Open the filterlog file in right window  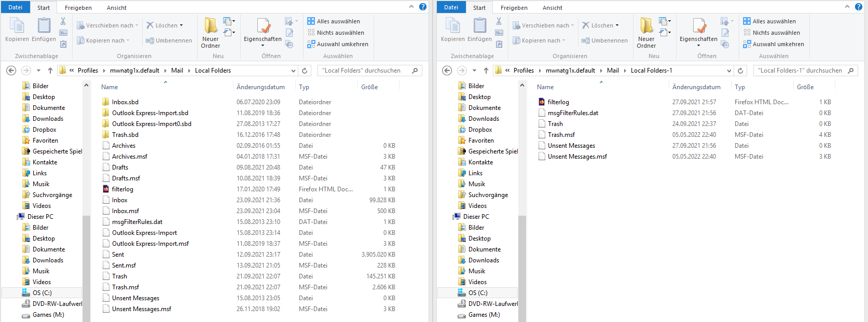point(558,102)
